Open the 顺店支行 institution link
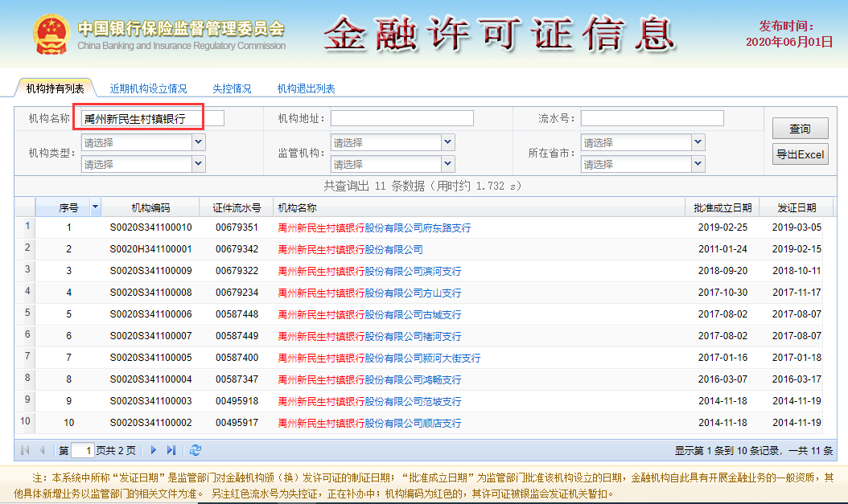Screen dimensions: 848x504 coord(369,423)
